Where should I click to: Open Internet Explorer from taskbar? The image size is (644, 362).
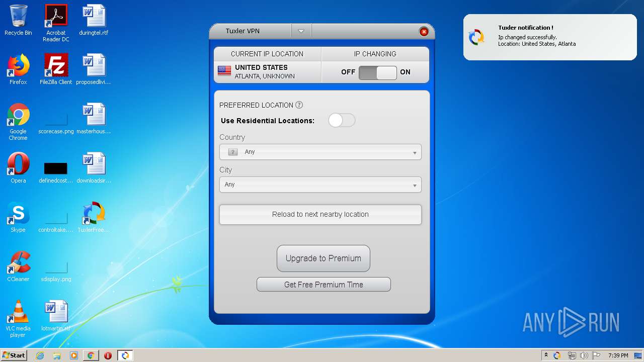tap(40, 355)
